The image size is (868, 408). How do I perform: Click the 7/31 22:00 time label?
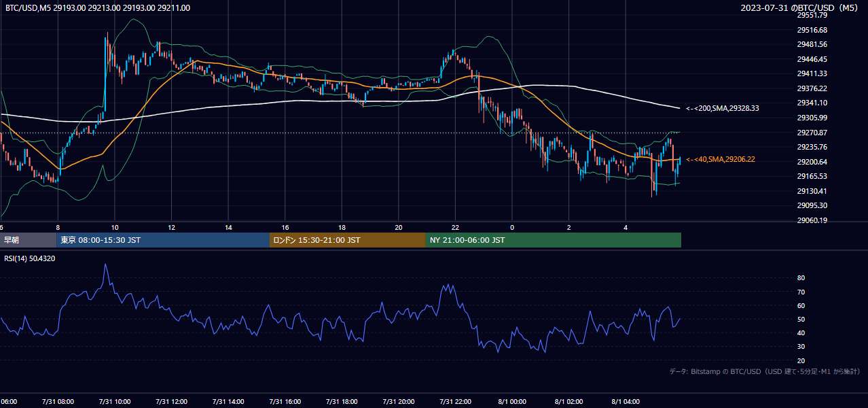pyautogui.click(x=455, y=401)
